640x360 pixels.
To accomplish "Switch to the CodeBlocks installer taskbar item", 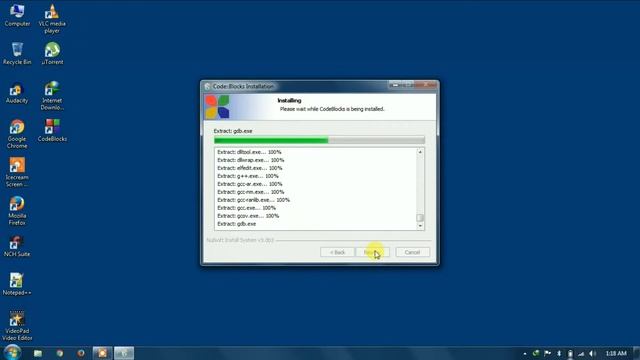I will pos(124,353).
